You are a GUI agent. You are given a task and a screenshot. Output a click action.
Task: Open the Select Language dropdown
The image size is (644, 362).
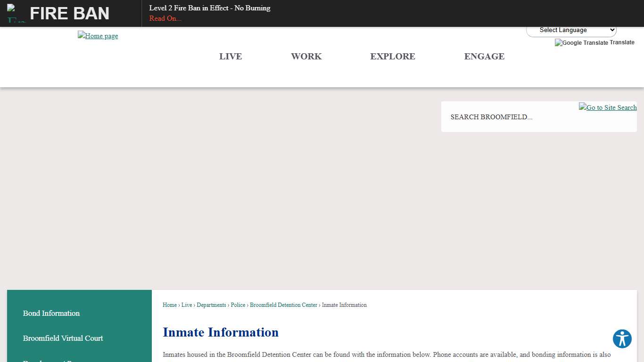coord(571,30)
